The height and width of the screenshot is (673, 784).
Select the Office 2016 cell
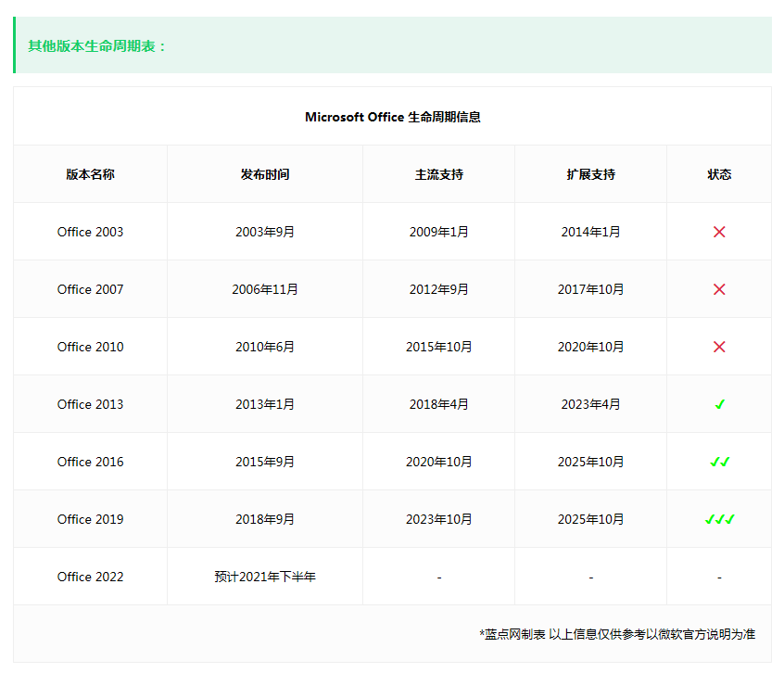point(91,462)
